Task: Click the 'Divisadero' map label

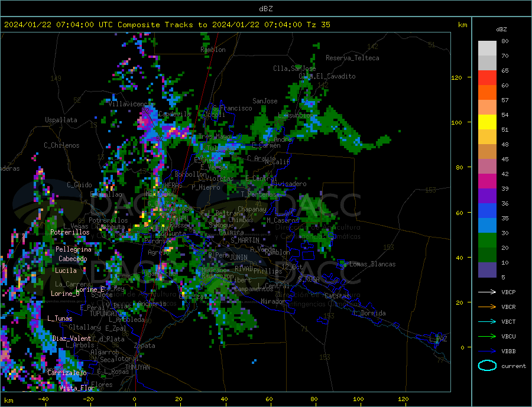Action: click(x=288, y=184)
